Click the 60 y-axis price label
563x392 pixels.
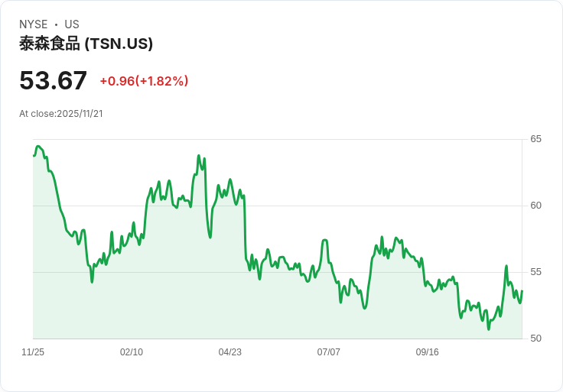tap(536, 206)
